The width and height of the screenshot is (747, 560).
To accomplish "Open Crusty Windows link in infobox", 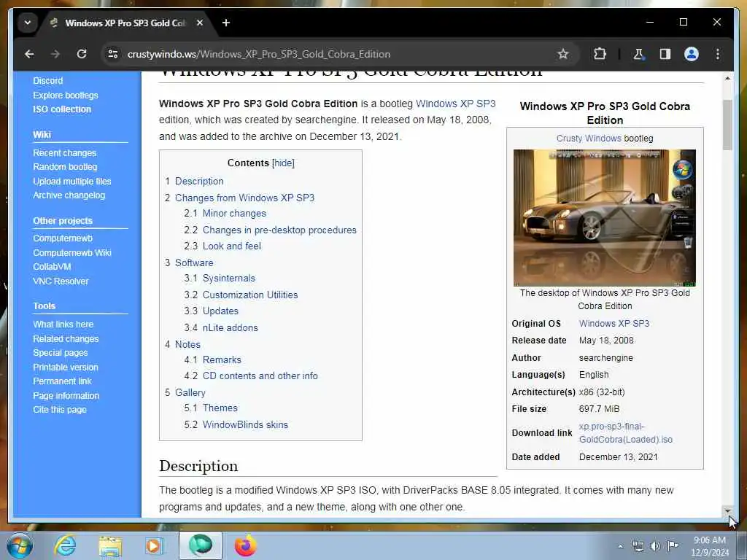I will point(589,138).
